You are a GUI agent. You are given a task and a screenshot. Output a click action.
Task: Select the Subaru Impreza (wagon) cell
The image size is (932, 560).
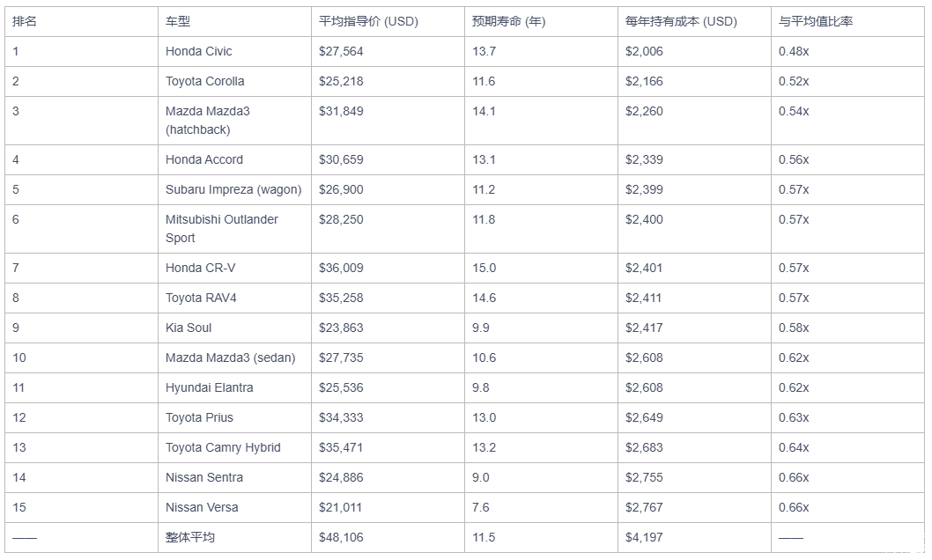pos(233,189)
